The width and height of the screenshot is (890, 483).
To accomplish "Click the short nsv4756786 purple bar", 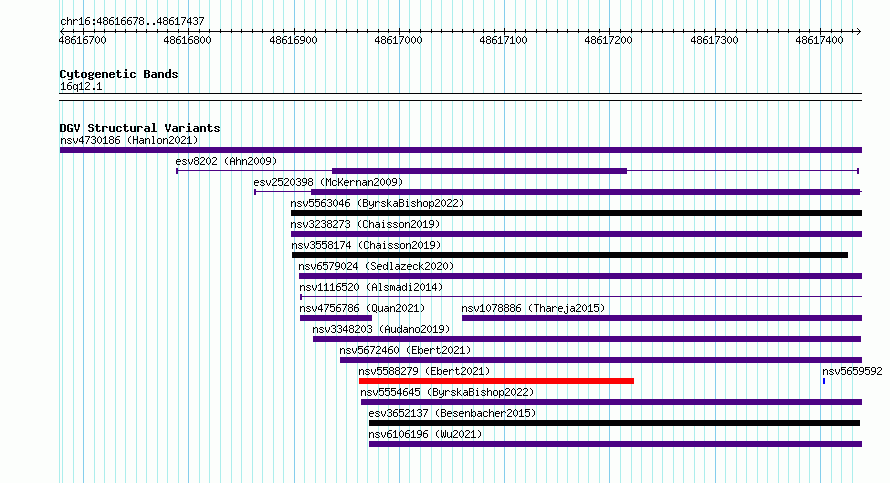I will pos(336,318).
